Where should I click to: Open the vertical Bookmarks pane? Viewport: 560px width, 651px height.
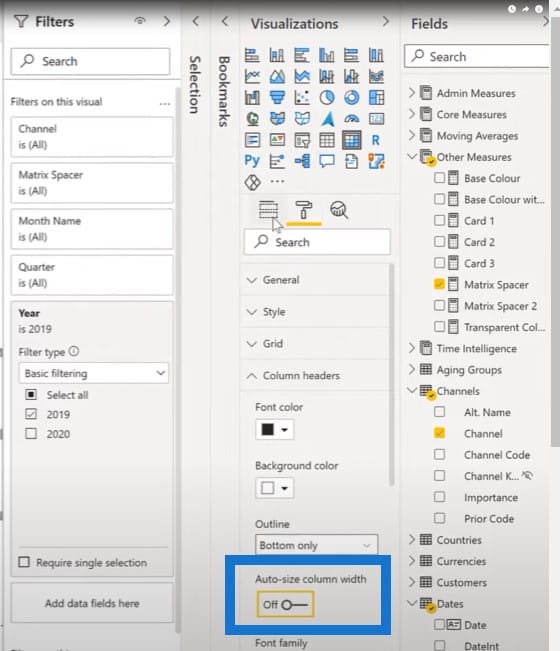224,91
